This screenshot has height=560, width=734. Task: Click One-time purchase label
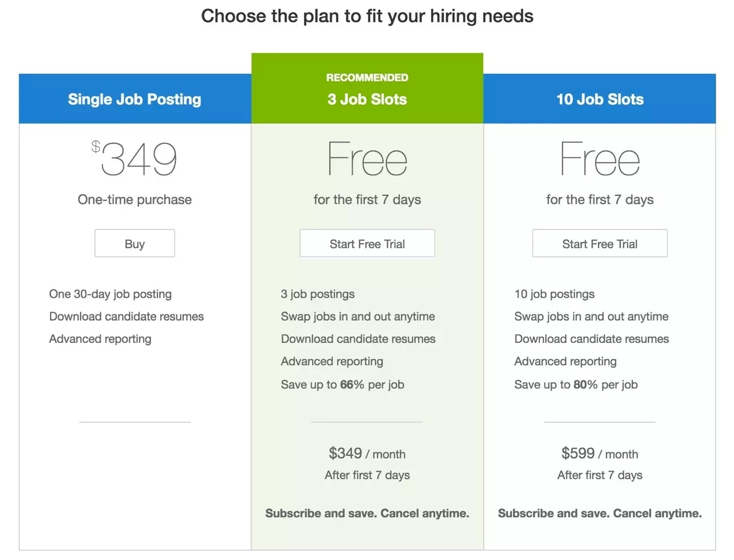coord(134,199)
